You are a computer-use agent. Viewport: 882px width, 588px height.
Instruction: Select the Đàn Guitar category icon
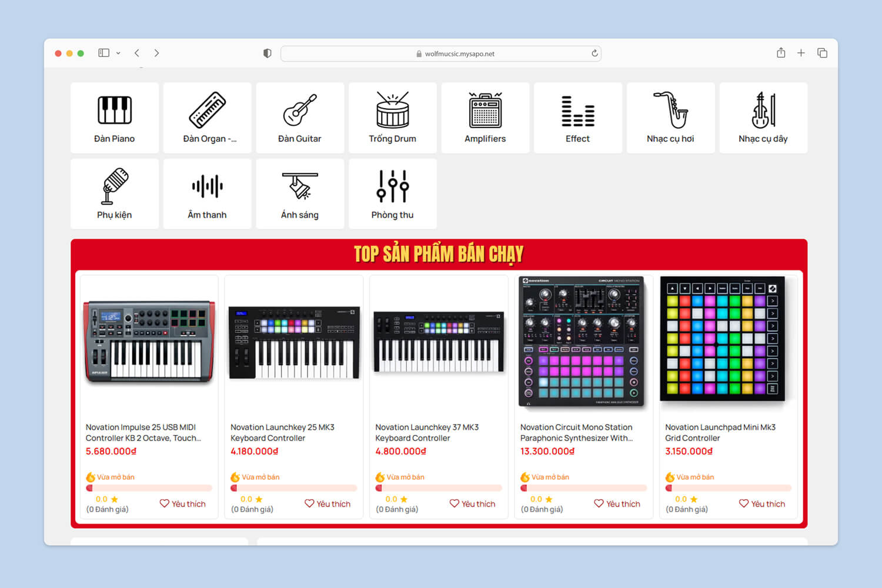[300, 110]
